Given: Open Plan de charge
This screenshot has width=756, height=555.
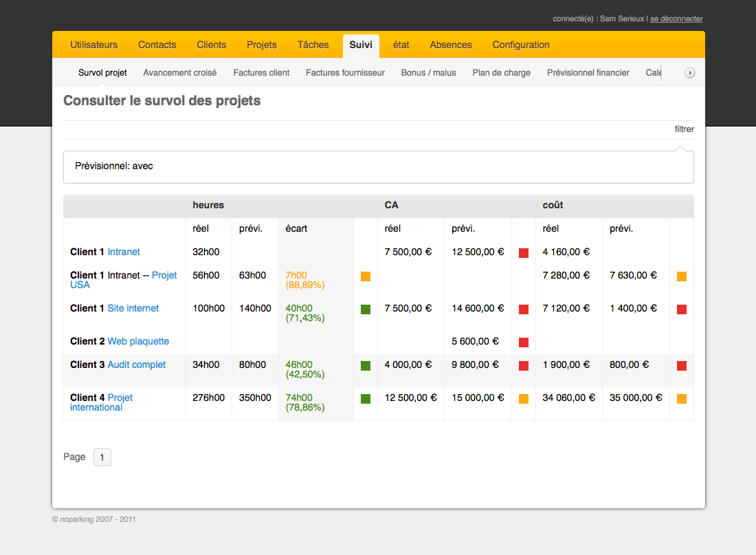Looking at the screenshot, I should 502,73.
